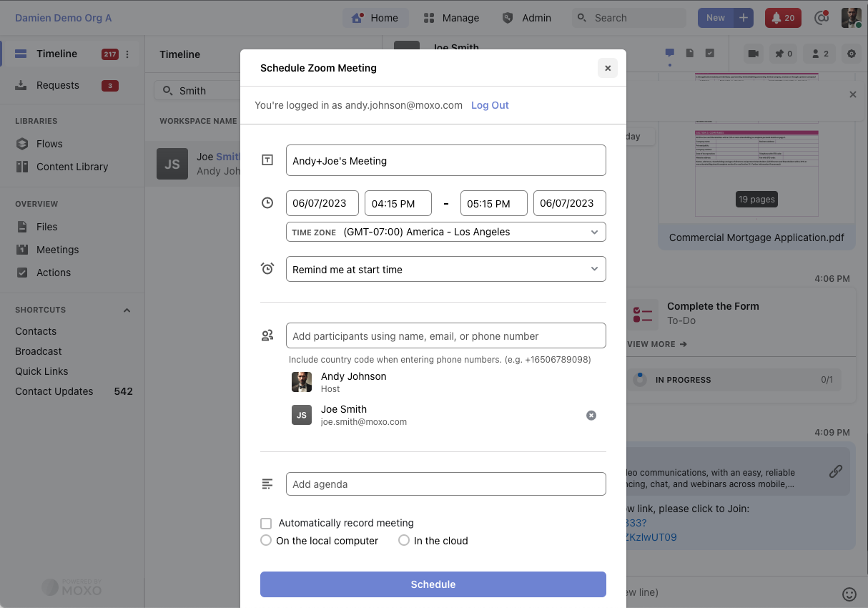The width and height of the screenshot is (868, 608).
Task: Click the IN PROGRESS 0/1 progress bar
Action: point(734,380)
